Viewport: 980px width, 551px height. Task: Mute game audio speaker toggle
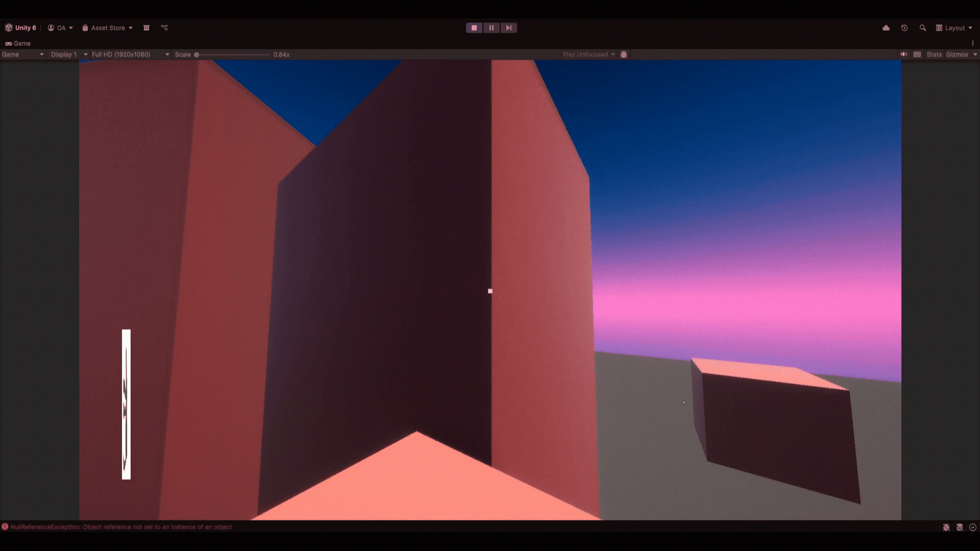[903, 55]
